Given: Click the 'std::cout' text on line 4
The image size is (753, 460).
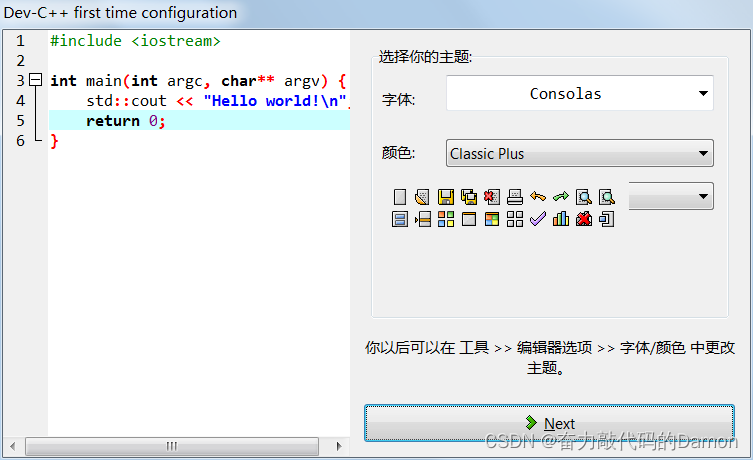Looking at the screenshot, I should point(126,101).
